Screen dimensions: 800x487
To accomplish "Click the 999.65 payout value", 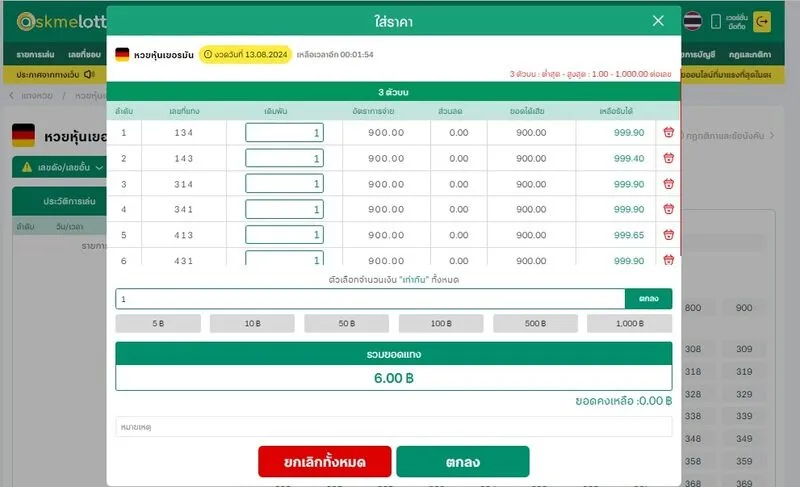I will (629, 235).
